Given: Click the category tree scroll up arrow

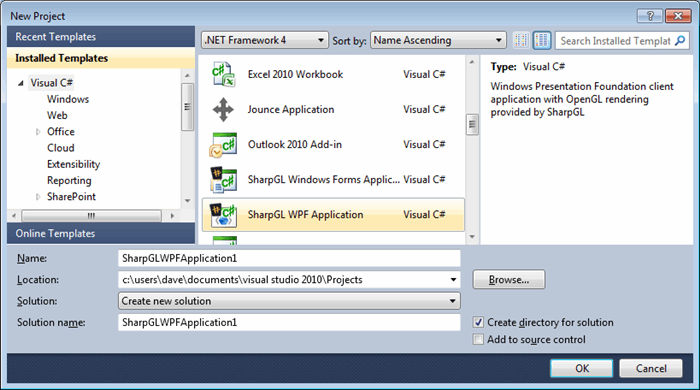Looking at the screenshot, I should [188, 76].
